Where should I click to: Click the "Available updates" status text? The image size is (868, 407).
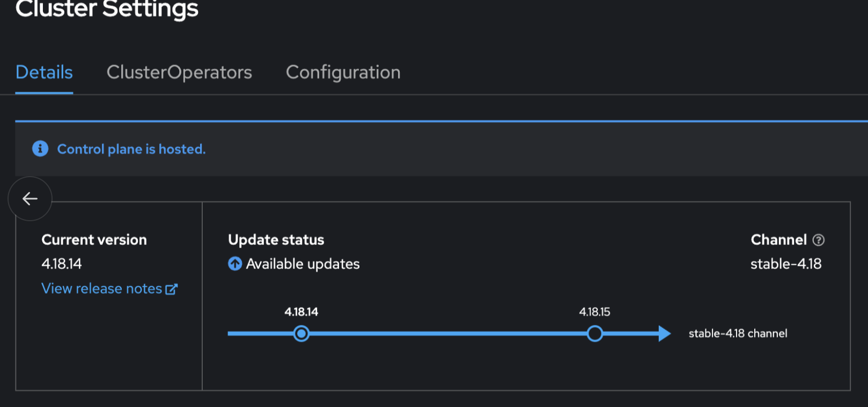tap(303, 264)
